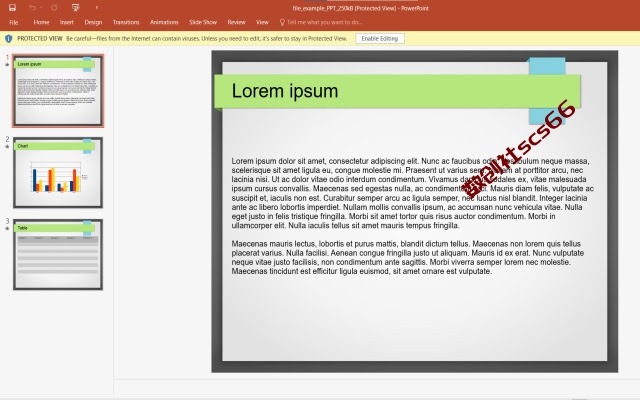Click the paragraph starting 'Maecenas mauris lectus'
This screenshot has width=640, height=400.
tap(408, 258)
